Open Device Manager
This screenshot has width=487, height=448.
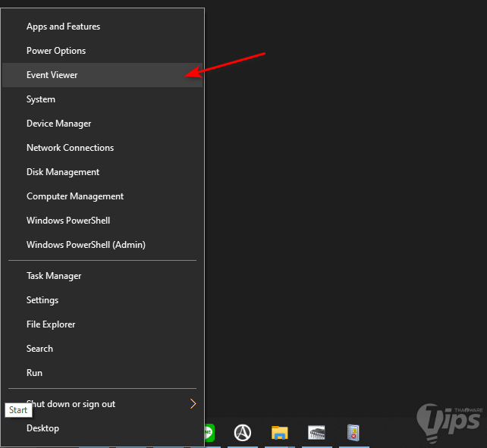[102, 124]
